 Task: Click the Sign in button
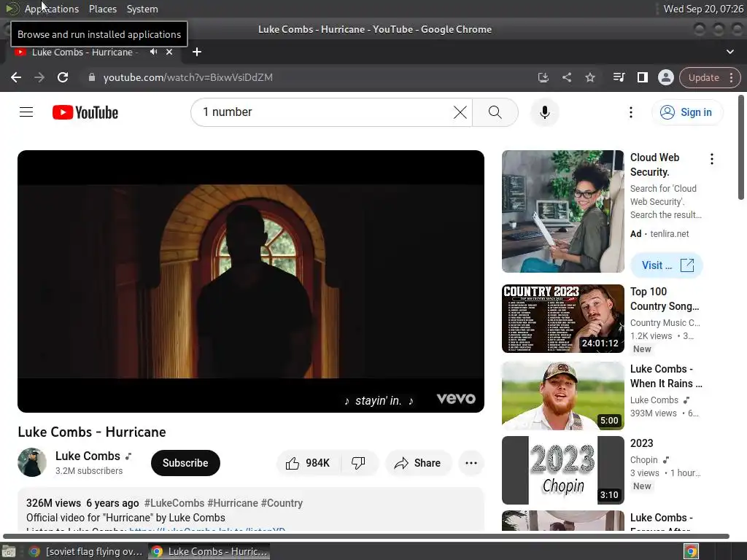687,112
